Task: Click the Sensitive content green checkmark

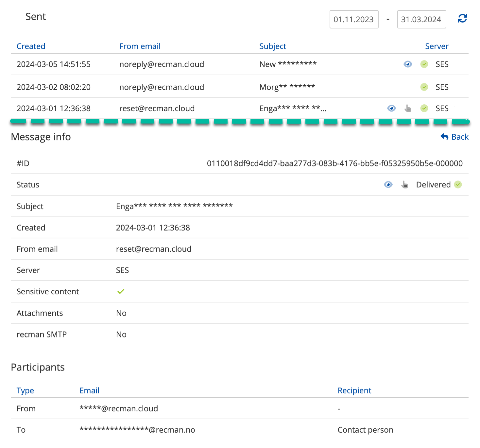Action: (121, 291)
